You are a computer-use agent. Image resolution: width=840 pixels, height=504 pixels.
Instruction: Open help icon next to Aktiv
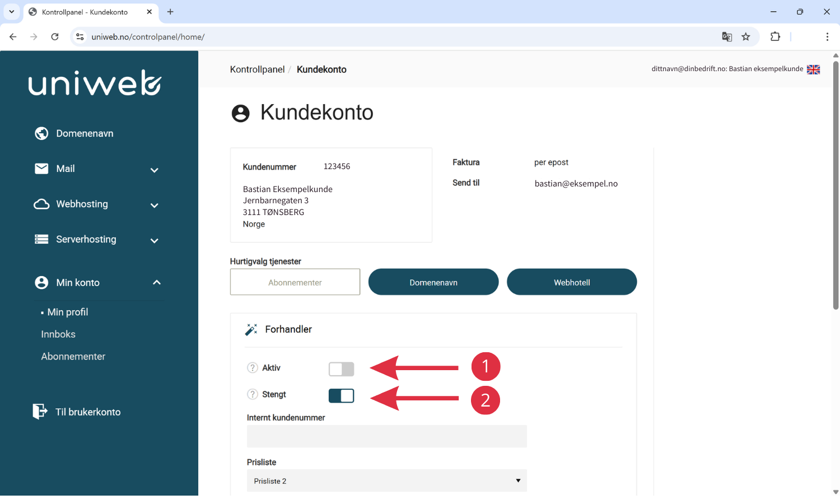[253, 368]
